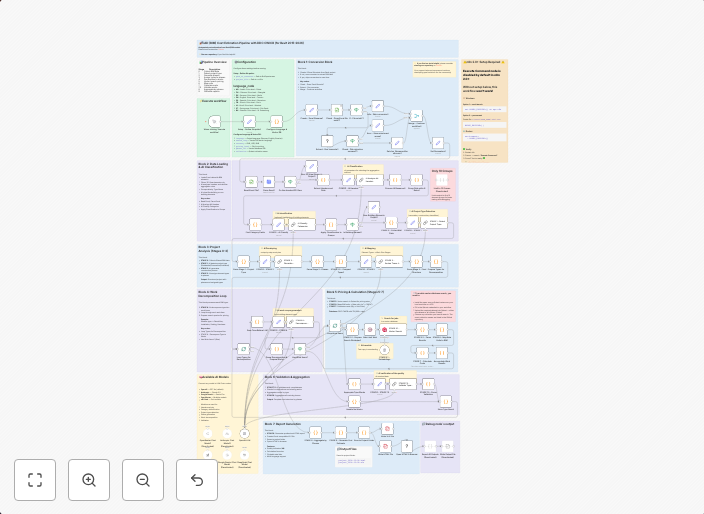Select the deactivated DeepSeek Chat Model node
704x514 pixels.
(245, 455)
